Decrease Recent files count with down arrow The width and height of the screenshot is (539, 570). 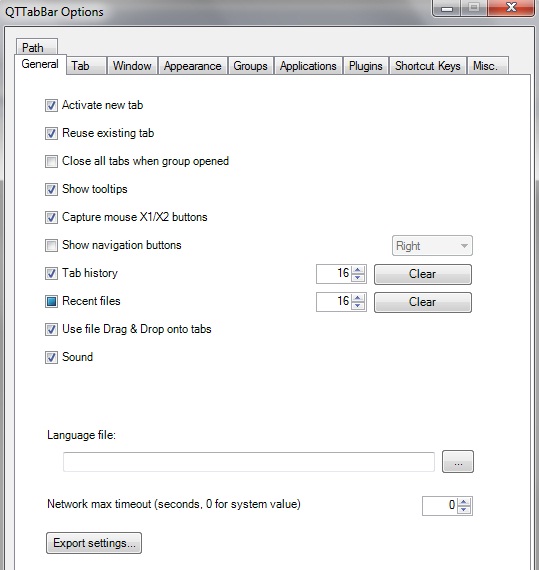[358, 306]
